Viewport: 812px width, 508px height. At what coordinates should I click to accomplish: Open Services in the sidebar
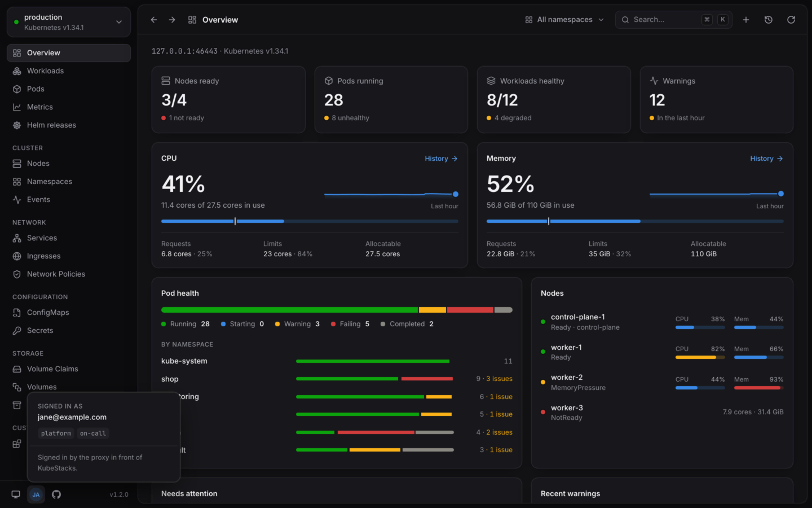pos(69,238)
